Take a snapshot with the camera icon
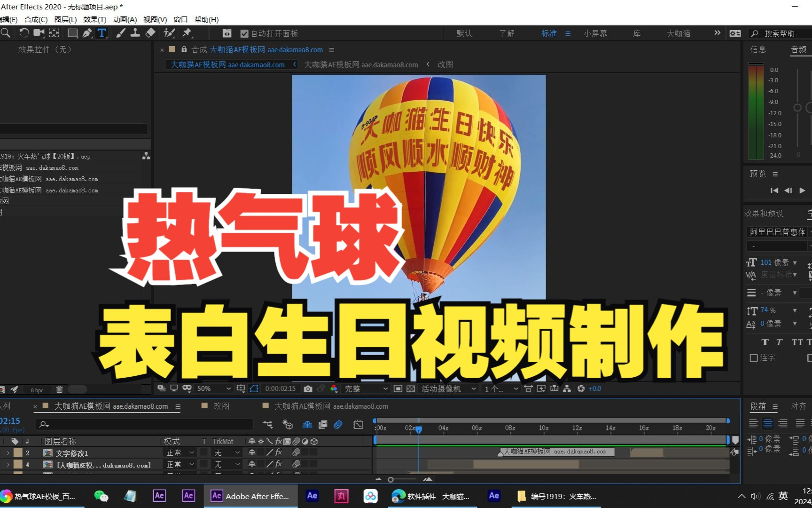 [x=308, y=389]
